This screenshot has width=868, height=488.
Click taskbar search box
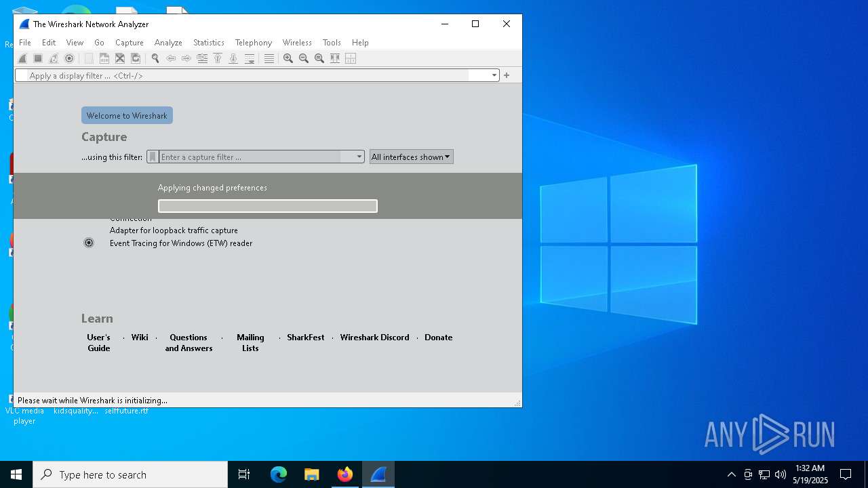pyautogui.click(x=130, y=474)
